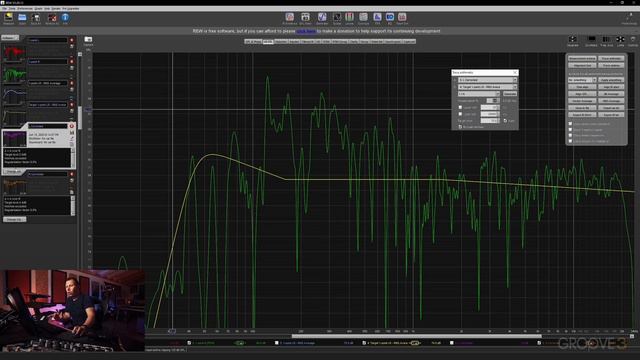This screenshot has width=640, height=360.
Task: Toggle legend checkbox for trace 3
Action: (276, 343)
